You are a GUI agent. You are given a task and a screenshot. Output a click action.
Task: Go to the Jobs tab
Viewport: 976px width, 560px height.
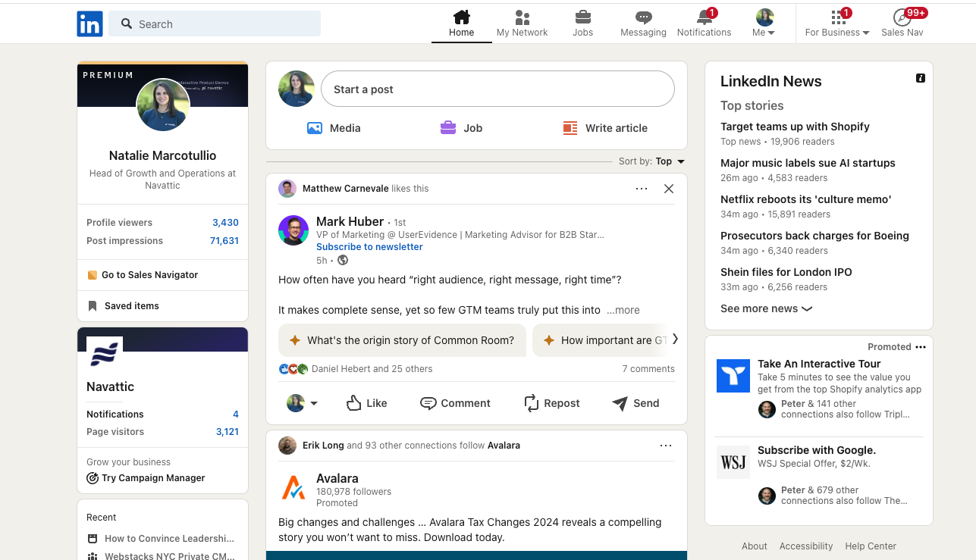(582, 23)
